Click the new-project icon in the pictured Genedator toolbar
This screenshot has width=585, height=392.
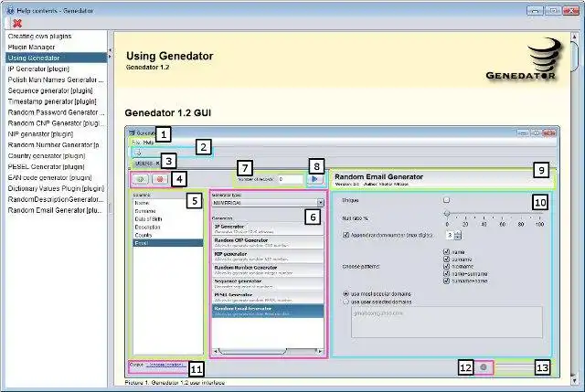[138, 153]
